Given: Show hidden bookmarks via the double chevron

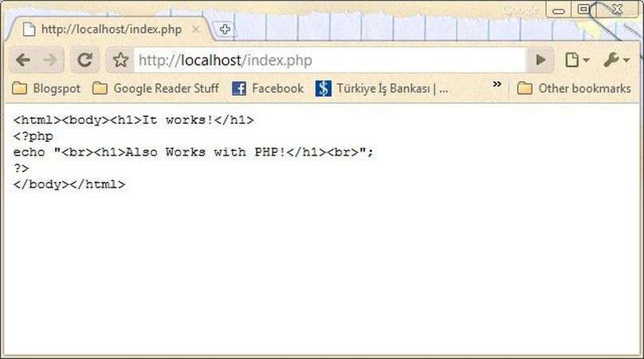Looking at the screenshot, I should [x=497, y=85].
